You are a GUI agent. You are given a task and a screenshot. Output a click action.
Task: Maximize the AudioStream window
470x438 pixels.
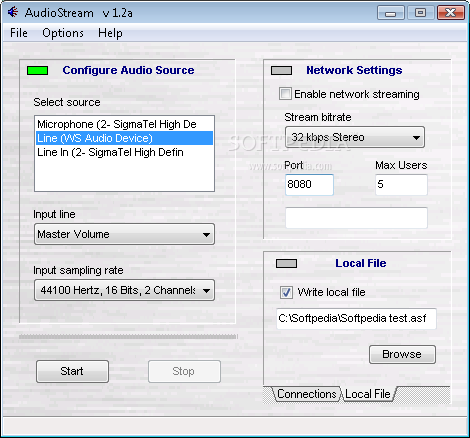pyautogui.click(x=420, y=13)
